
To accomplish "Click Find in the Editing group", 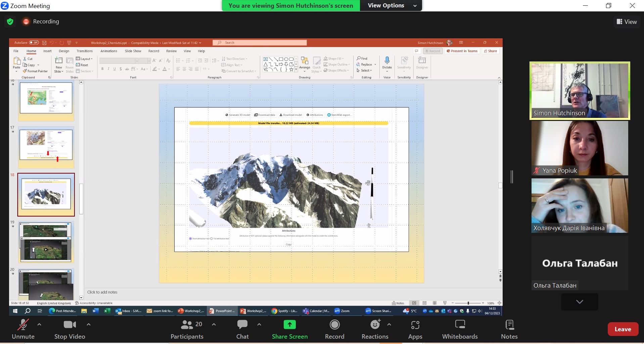I will click(x=362, y=58).
